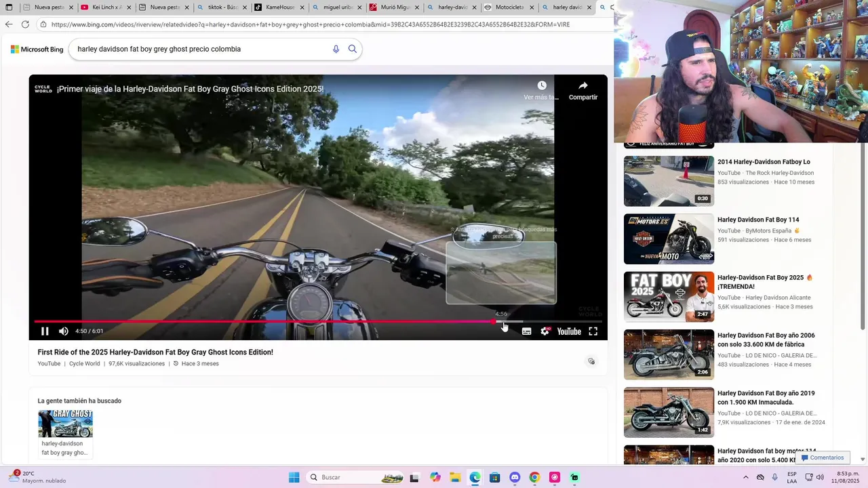Screen dimensions: 868x488
Task: Open Harley Davidson Fat Boy 114 thumbnail
Action: [669, 239]
